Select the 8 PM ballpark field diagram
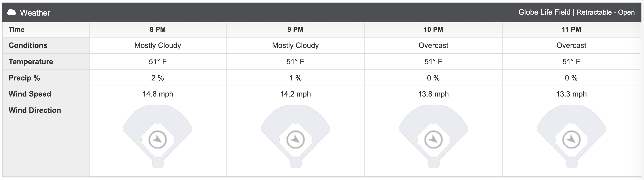644x180 pixels. (x=158, y=136)
